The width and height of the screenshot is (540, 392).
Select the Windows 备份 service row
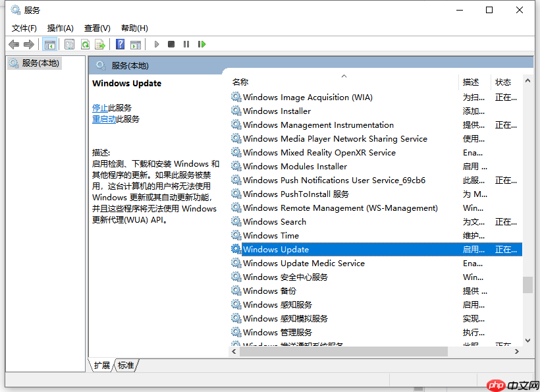pos(376,291)
